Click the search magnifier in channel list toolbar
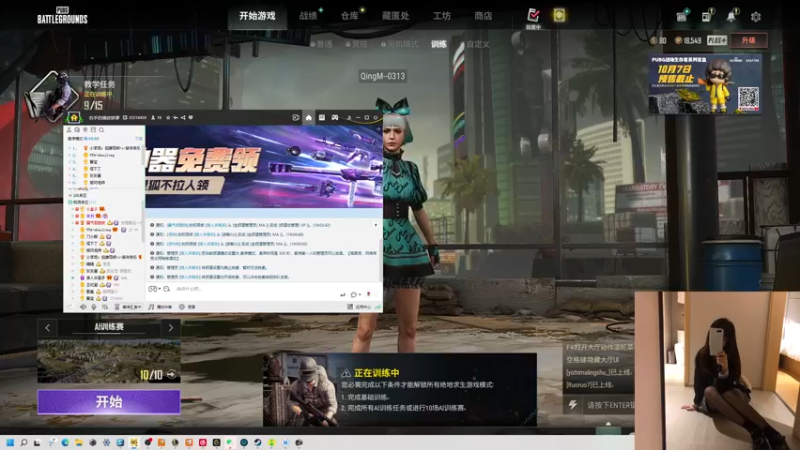The image size is (800, 450). 102,130
